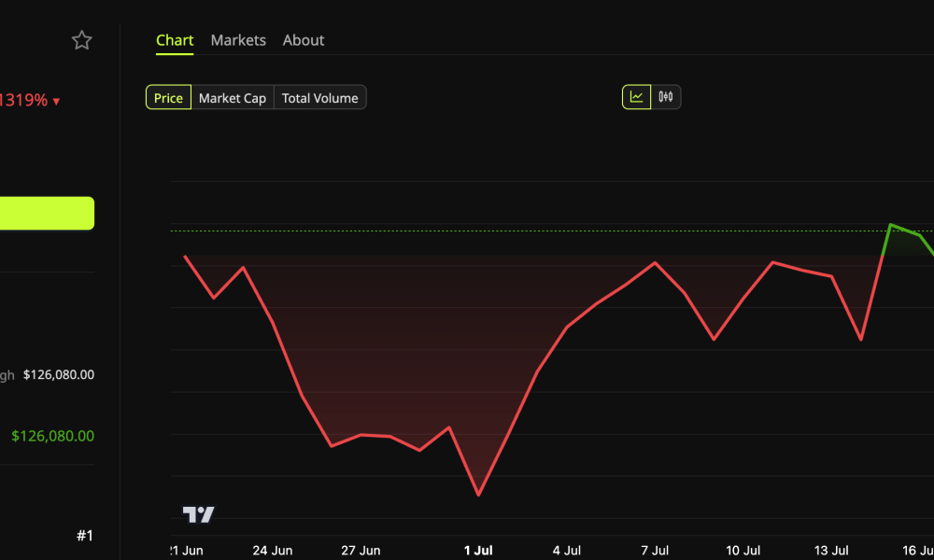Select the Price chart mode
The height and width of the screenshot is (560, 934).
coord(168,98)
